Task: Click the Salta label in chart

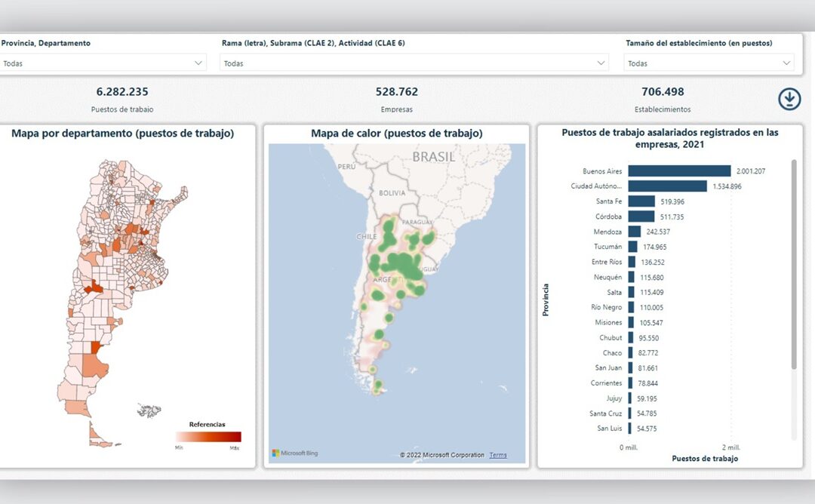Action: [x=614, y=292]
